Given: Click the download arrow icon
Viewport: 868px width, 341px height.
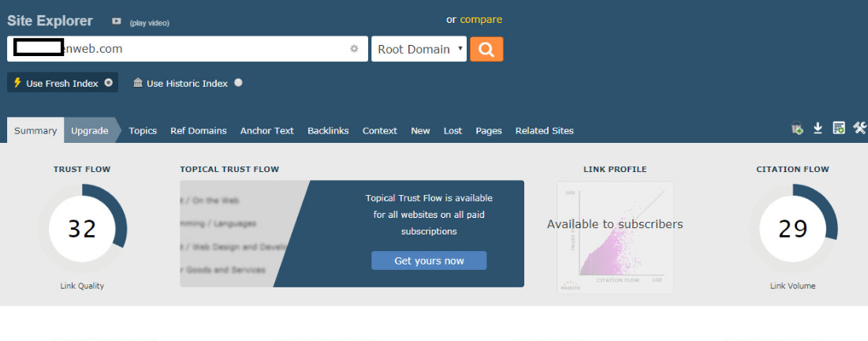Looking at the screenshot, I should coord(818,129).
